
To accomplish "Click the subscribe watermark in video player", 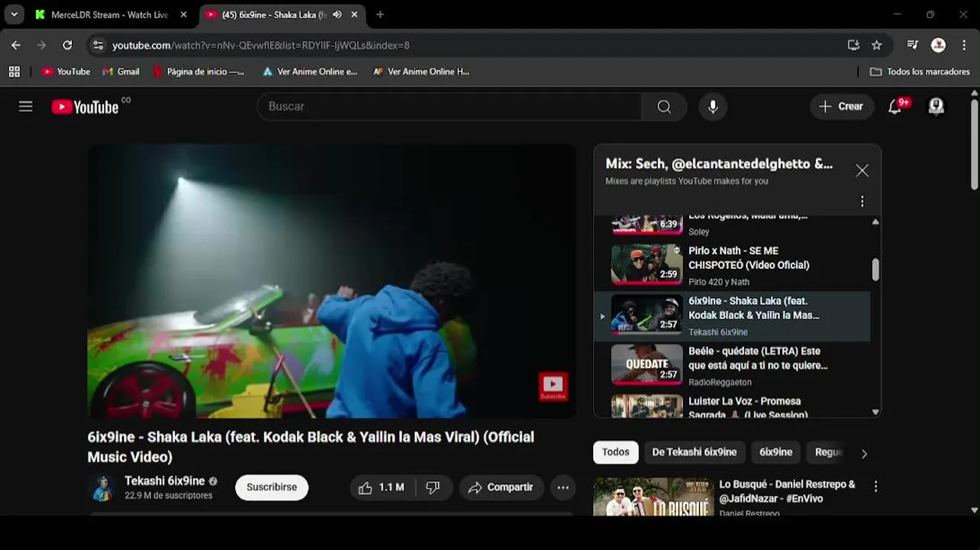I will tap(553, 387).
